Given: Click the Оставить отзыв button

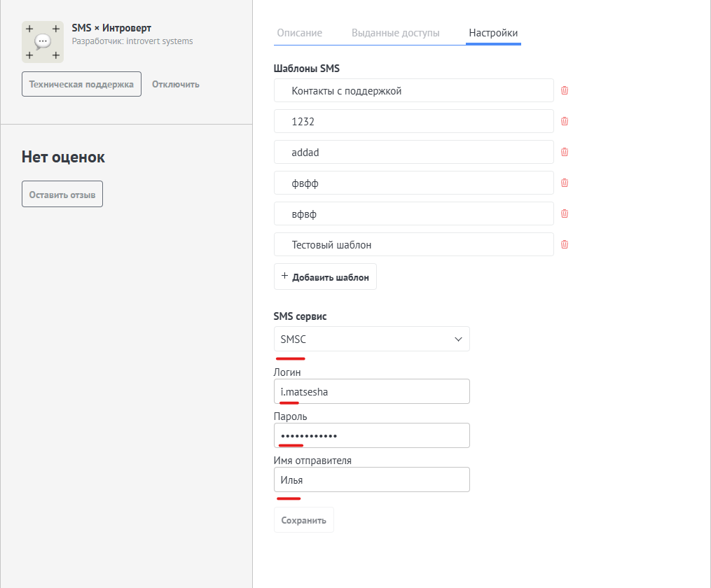Looking at the screenshot, I should pos(62,195).
